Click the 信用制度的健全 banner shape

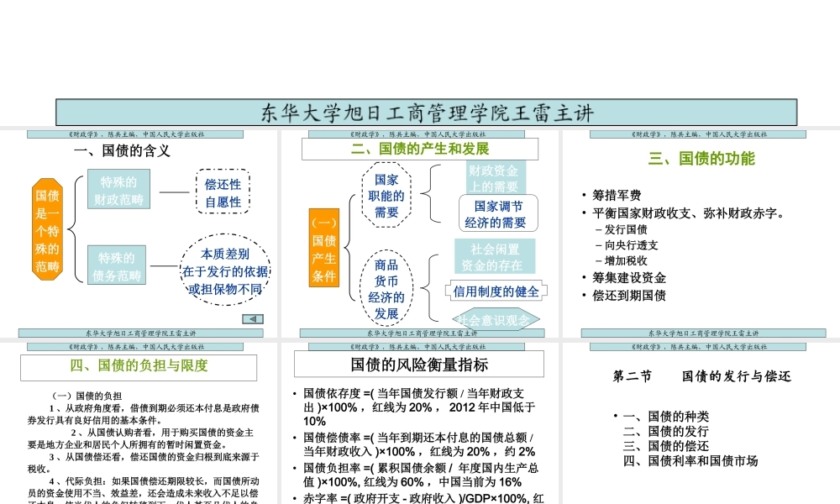tap(495, 291)
